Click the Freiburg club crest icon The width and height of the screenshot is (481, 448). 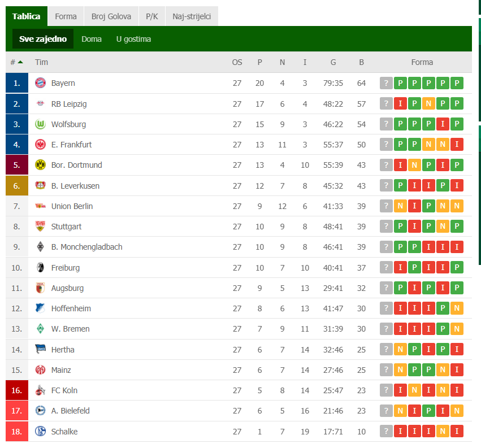click(40, 268)
